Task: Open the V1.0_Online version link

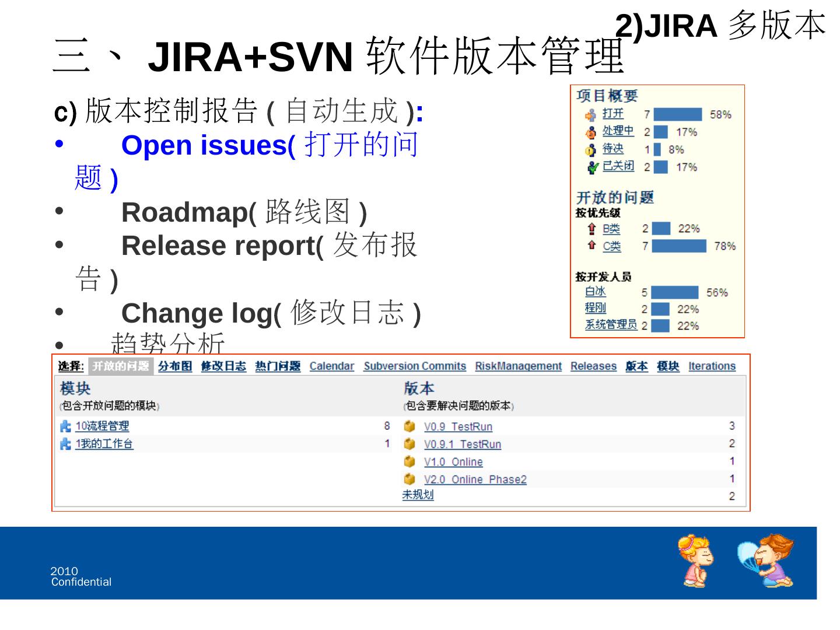Action: [x=453, y=462]
